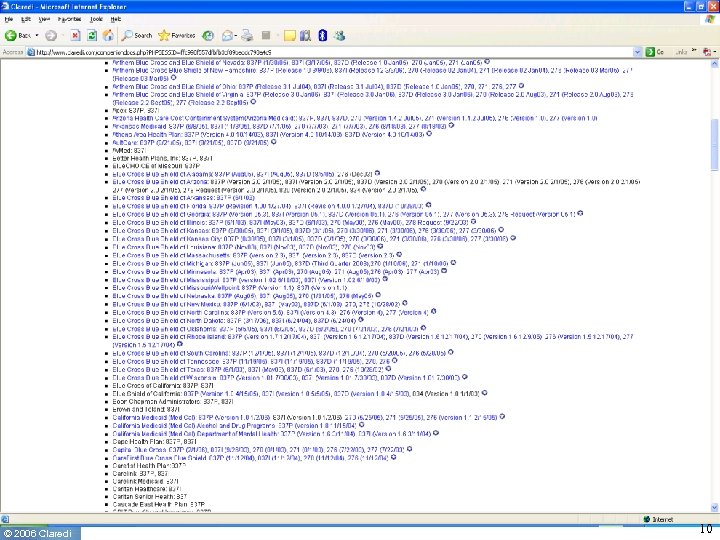Image resolution: width=720 pixels, height=540 pixels.
Task: Click the address bar URL field
Action: point(330,52)
